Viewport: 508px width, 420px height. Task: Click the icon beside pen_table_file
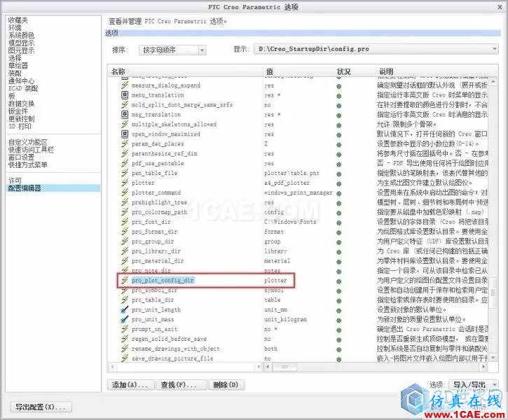coord(125,173)
